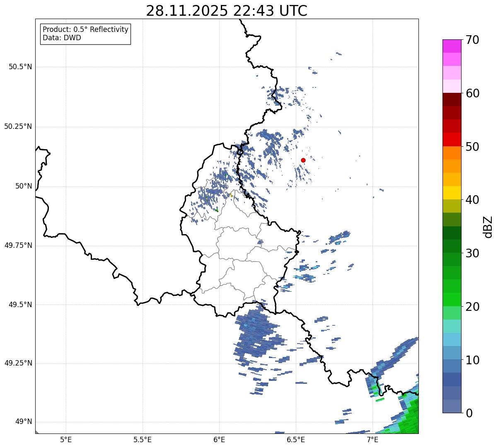Click the latitude label 50°N
This screenshot has height=448, width=498.
click(x=24, y=186)
